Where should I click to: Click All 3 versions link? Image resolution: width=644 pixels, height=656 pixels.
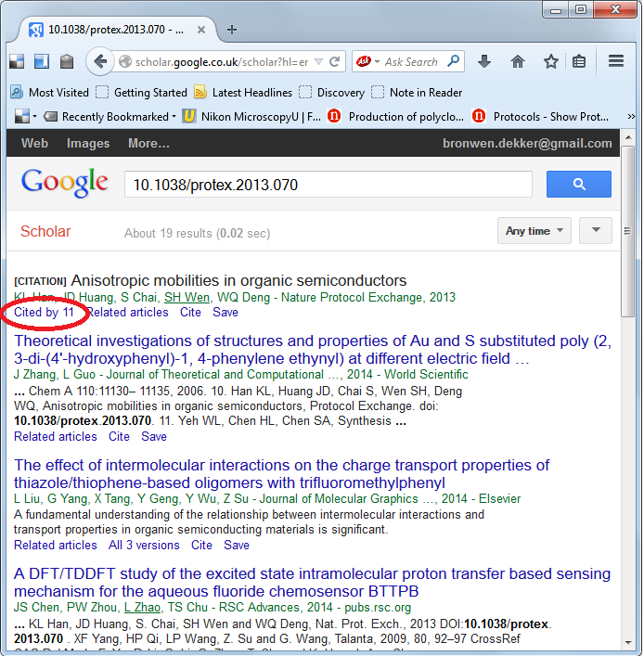pos(144,546)
